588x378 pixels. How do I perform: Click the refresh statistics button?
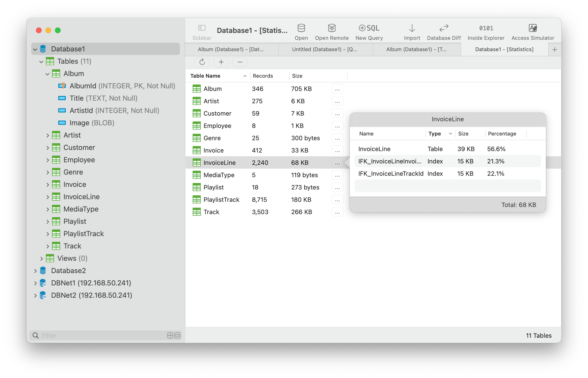[x=202, y=62]
